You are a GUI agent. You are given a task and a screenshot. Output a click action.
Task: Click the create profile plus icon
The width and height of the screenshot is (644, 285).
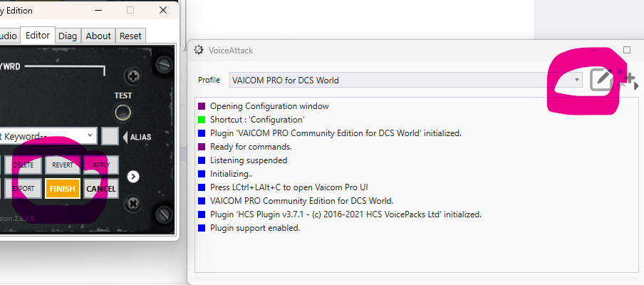click(628, 80)
